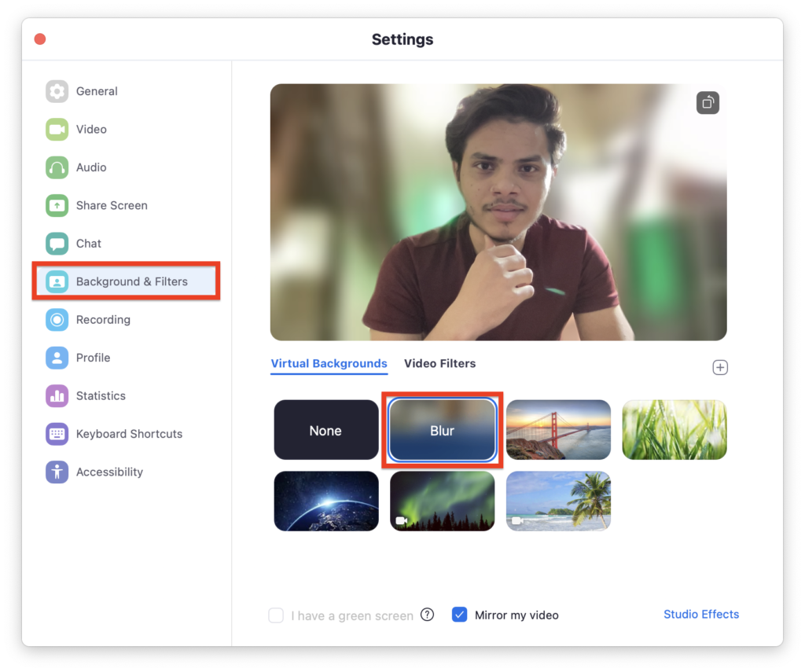Select the Video camera settings icon
805x672 pixels.
pos(57,129)
